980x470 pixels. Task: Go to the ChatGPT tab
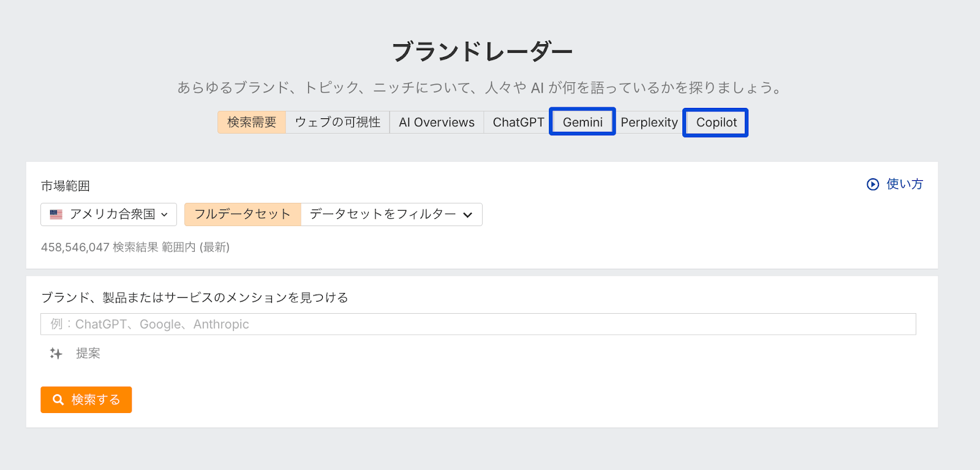click(518, 123)
